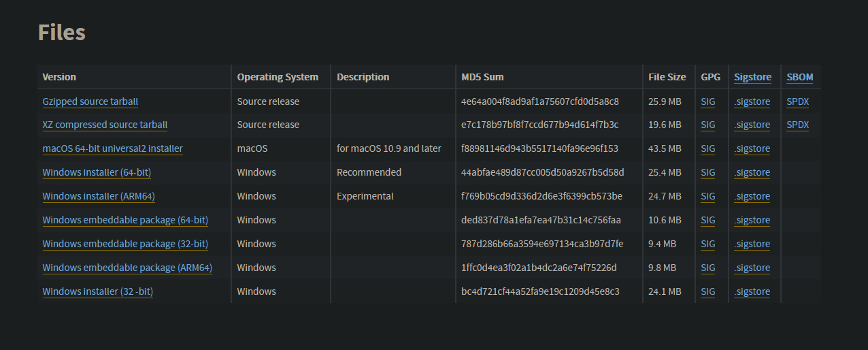Viewport: 868px width, 350px height.
Task: Select MD5 sum 1ffc0d4ea3f02a1b4dc2a6e74f75226d
Action: (x=539, y=268)
